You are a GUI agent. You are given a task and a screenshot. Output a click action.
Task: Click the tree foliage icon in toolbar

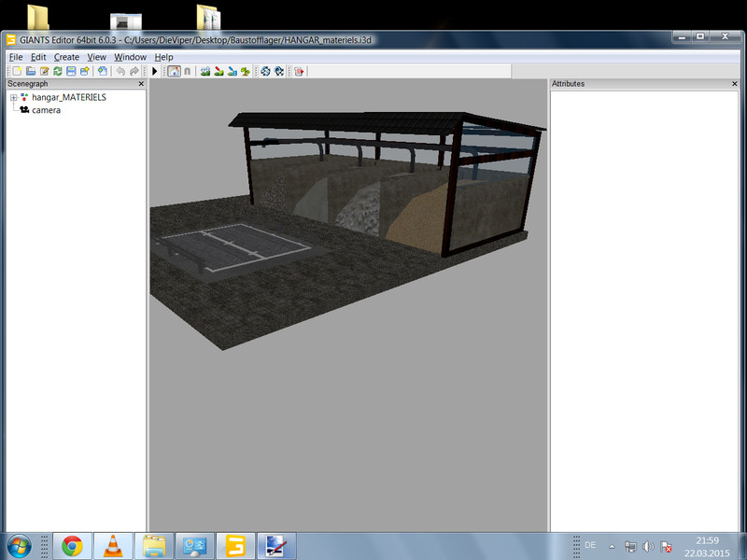(245, 71)
